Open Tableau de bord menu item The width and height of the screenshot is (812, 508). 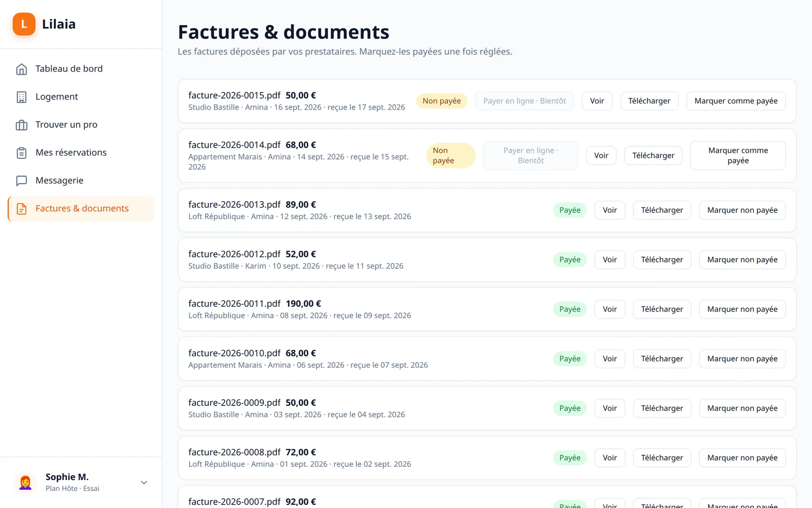pyautogui.click(x=81, y=69)
